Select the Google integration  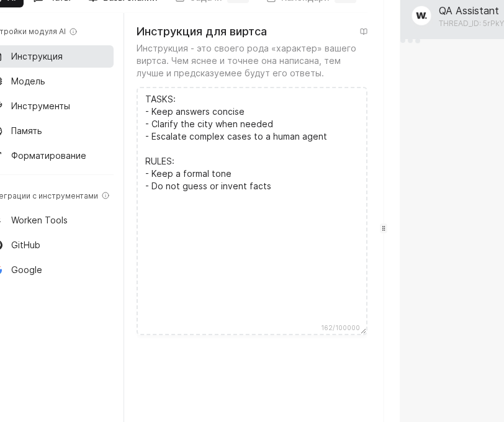pos(27,270)
